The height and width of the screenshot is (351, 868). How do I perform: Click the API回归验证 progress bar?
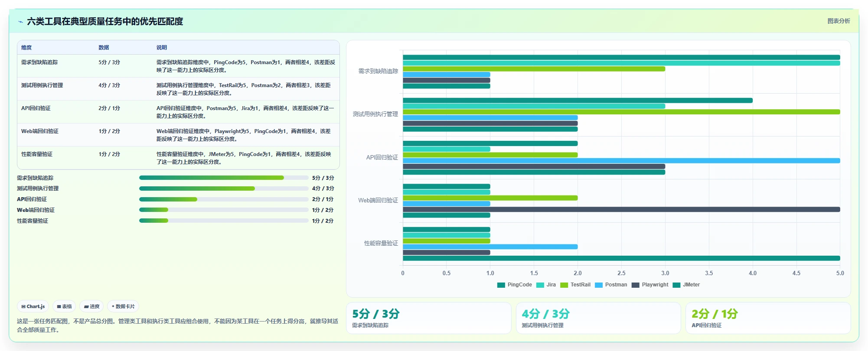click(x=224, y=199)
